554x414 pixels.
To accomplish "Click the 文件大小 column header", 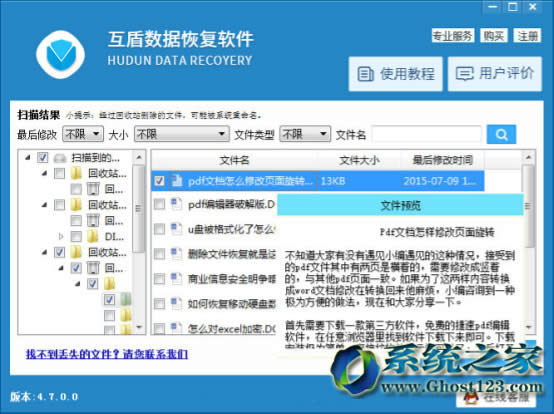I will pyautogui.click(x=359, y=160).
